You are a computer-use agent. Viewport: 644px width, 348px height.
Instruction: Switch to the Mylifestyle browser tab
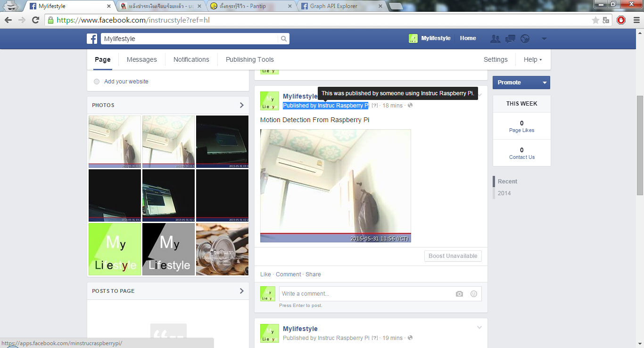(x=67, y=6)
